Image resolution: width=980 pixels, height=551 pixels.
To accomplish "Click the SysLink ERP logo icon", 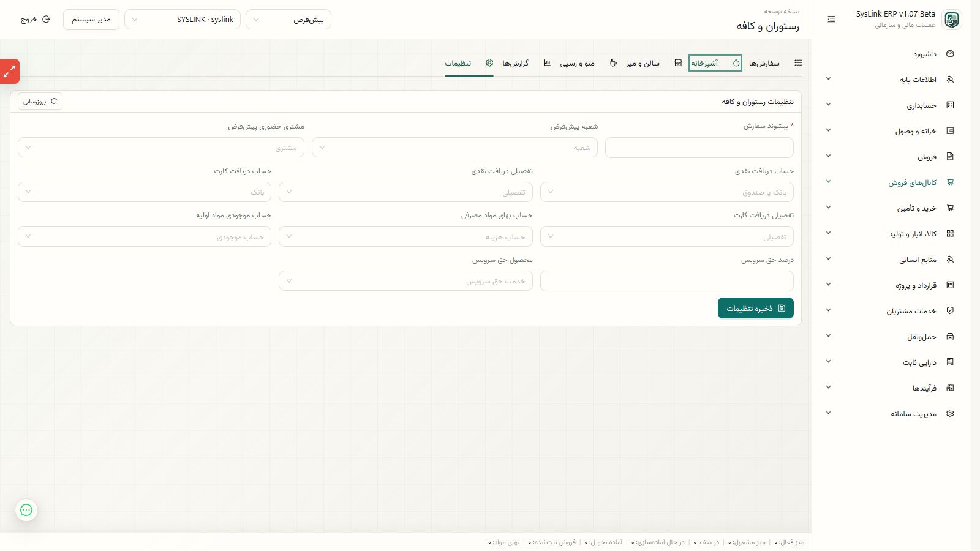I will point(952,20).
